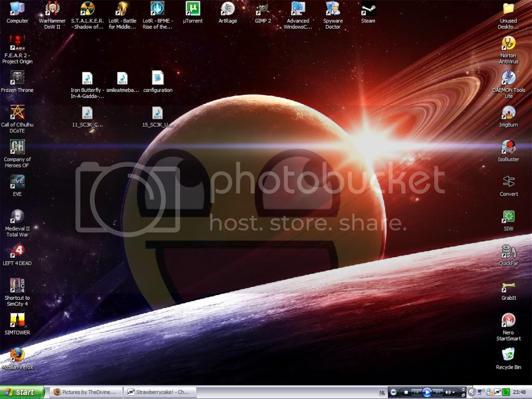This screenshot has width=532, height=399.
Task: Skip to previous track in taskbar player
Action: [416, 393]
